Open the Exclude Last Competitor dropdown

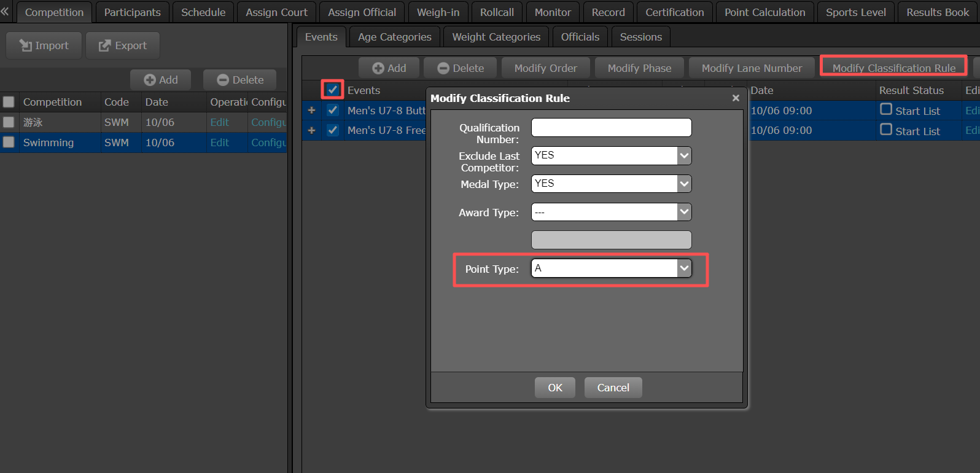pos(684,155)
